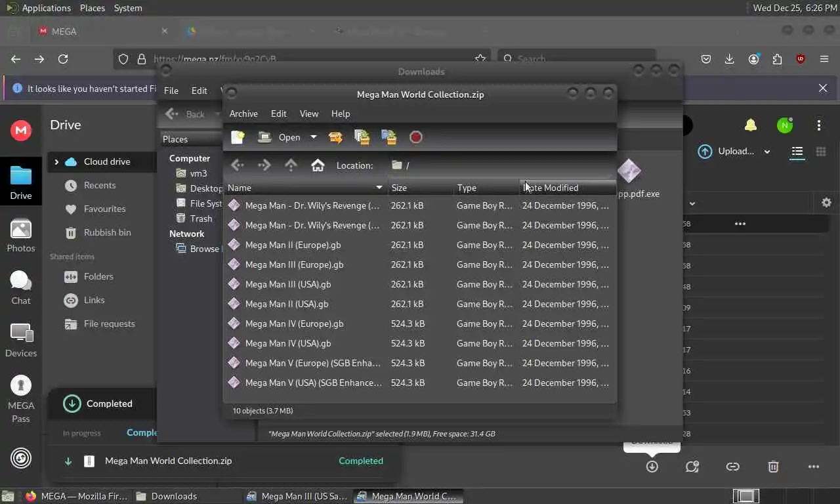Click MEGA download icon in bottom bar
Viewport: 840px width, 504px height.
[x=652, y=467]
